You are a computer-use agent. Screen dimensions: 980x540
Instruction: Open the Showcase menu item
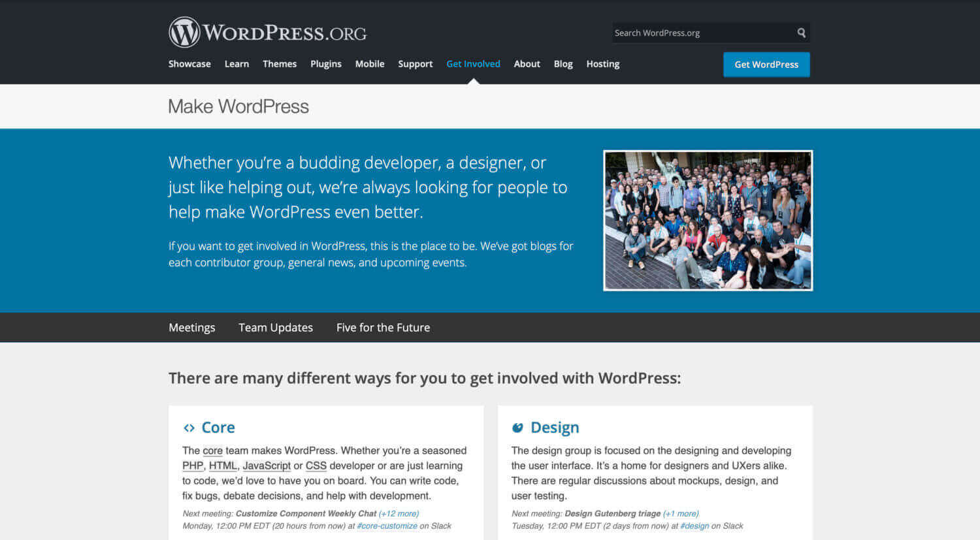click(189, 64)
